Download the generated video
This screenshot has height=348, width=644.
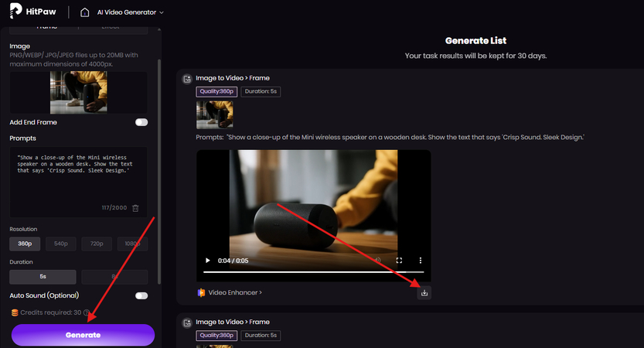click(424, 293)
